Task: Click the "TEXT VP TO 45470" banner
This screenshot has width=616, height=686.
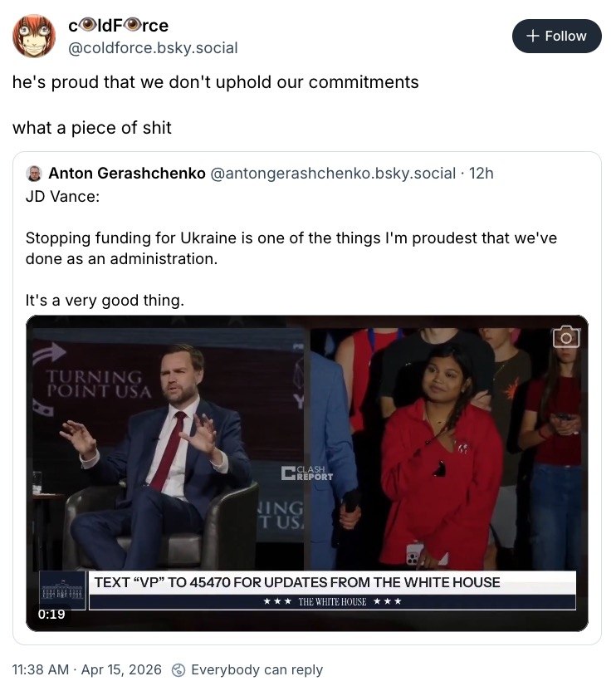Action: (x=297, y=582)
